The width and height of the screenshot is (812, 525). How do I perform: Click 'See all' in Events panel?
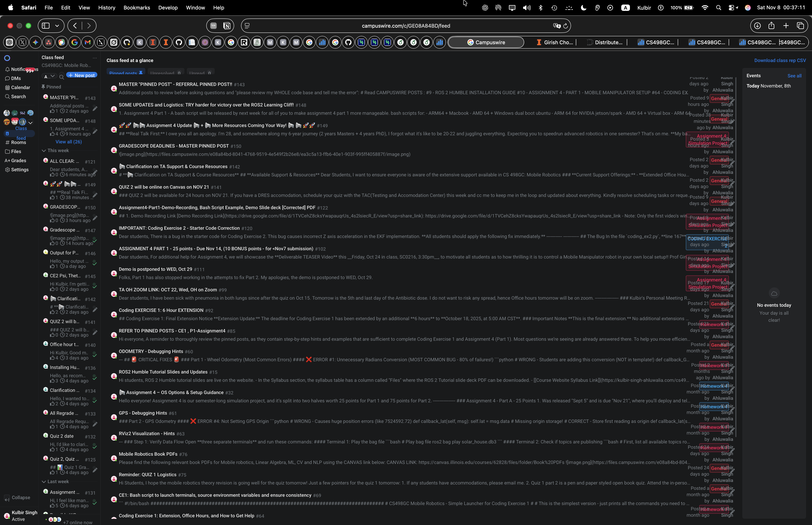click(x=794, y=76)
